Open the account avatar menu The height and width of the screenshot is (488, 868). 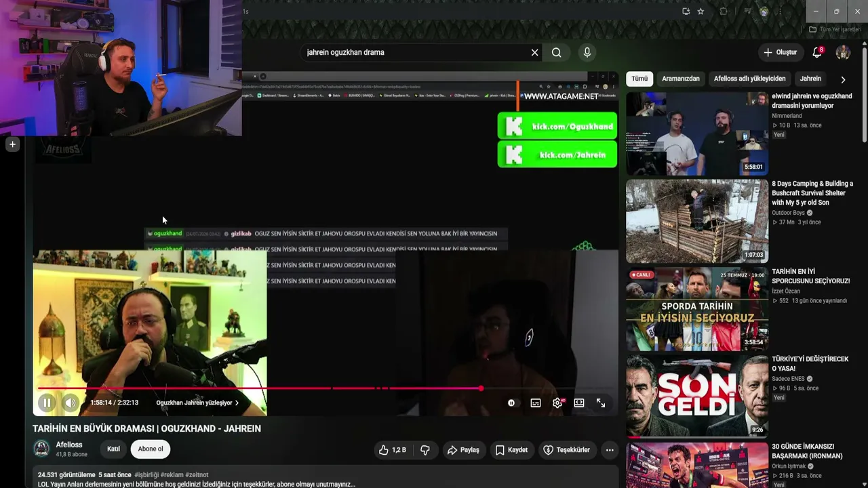843,52
